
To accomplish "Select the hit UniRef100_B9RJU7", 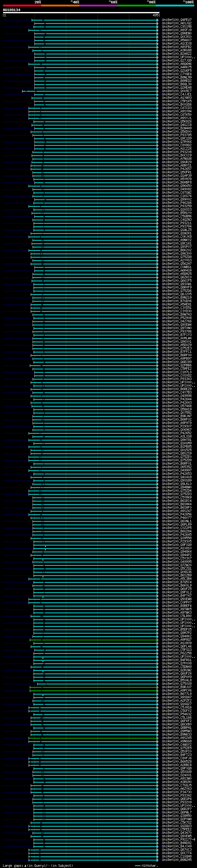I will point(177,687).
